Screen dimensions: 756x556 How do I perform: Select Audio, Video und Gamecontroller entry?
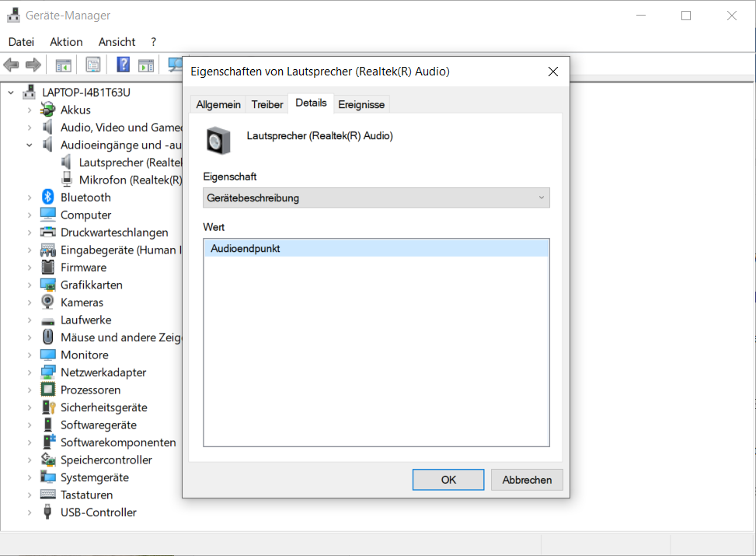[121, 128]
